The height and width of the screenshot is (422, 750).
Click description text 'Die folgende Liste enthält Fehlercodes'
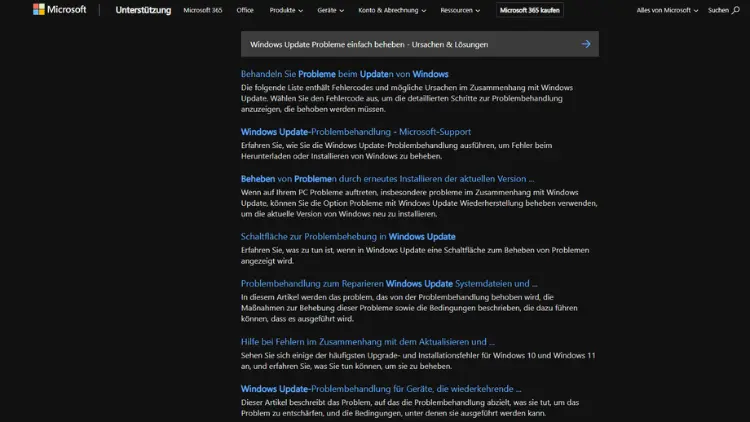[407, 98]
